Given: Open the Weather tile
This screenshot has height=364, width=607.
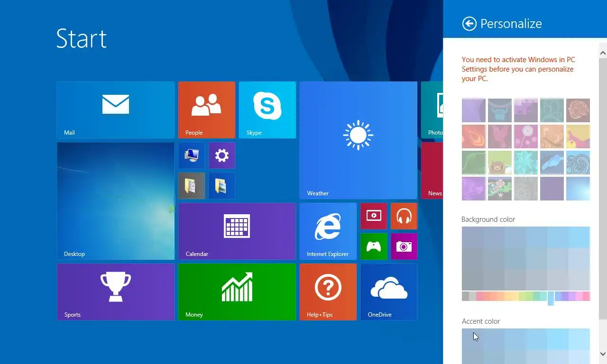Looking at the screenshot, I should point(359,140).
